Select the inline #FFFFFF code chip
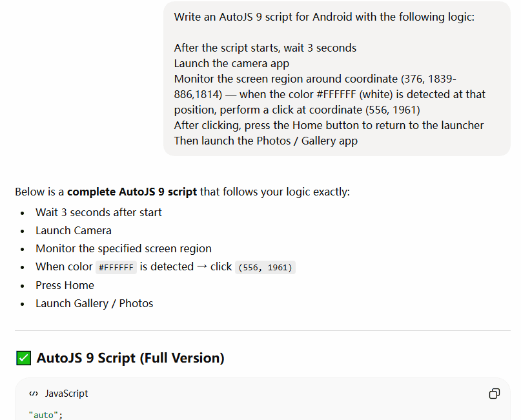Screen dimensions: 521x420 pyautogui.click(x=116, y=266)
